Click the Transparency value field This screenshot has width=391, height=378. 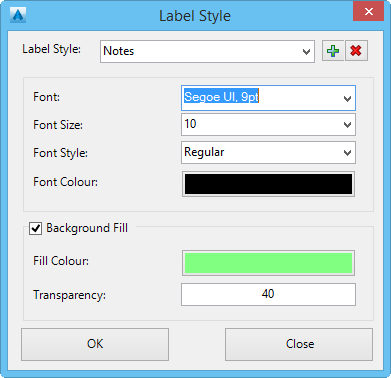coord(268,294)
